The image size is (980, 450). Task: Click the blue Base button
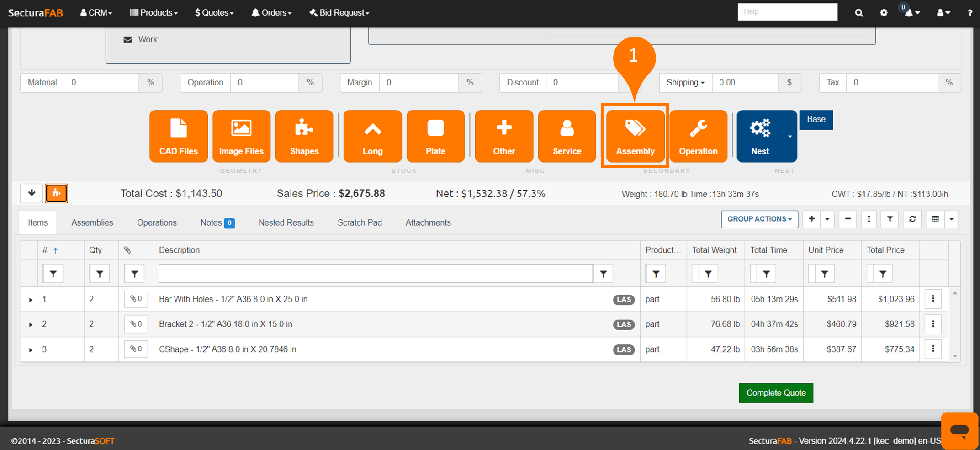(x=816, y=120)
